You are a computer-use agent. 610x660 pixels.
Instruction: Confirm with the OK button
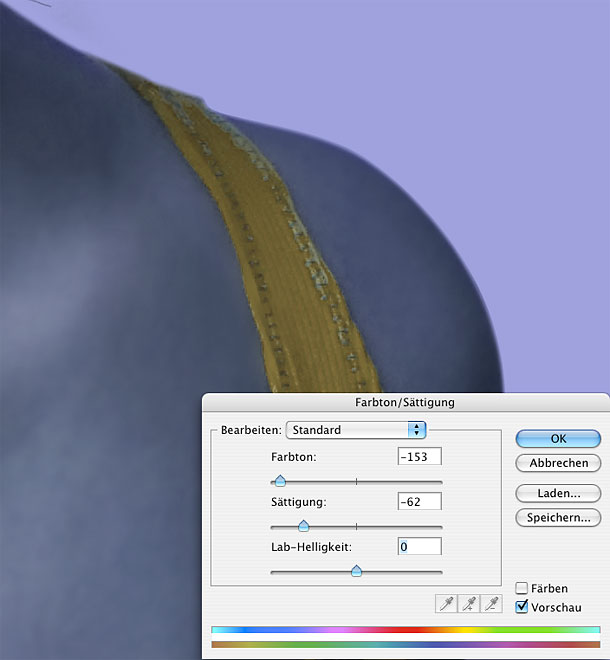click(x=558, y=439)
